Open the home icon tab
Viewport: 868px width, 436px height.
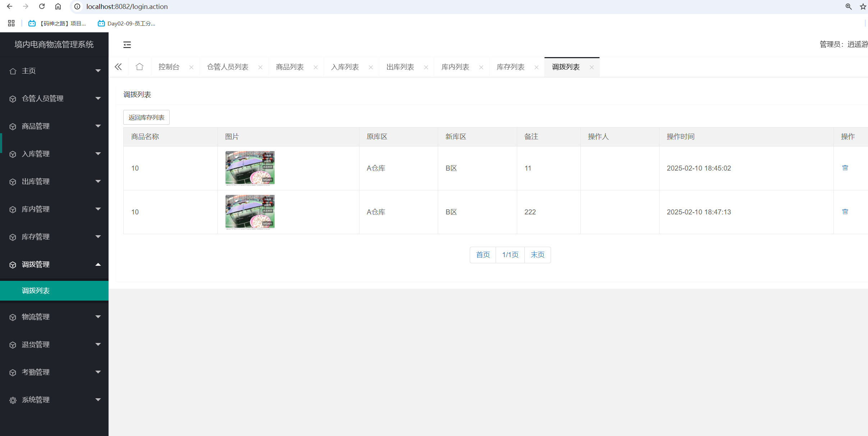(139, 67)
